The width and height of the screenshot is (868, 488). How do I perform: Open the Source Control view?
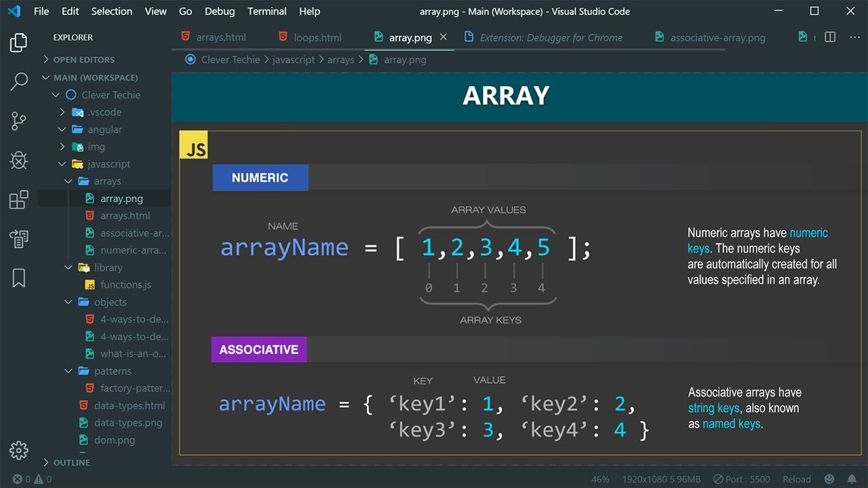tap(18, 121)
